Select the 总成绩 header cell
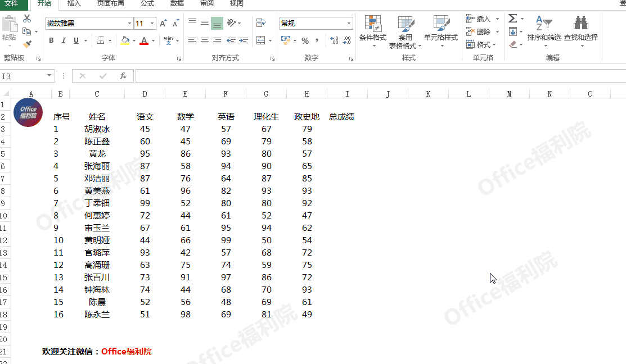 coord(342,117)
